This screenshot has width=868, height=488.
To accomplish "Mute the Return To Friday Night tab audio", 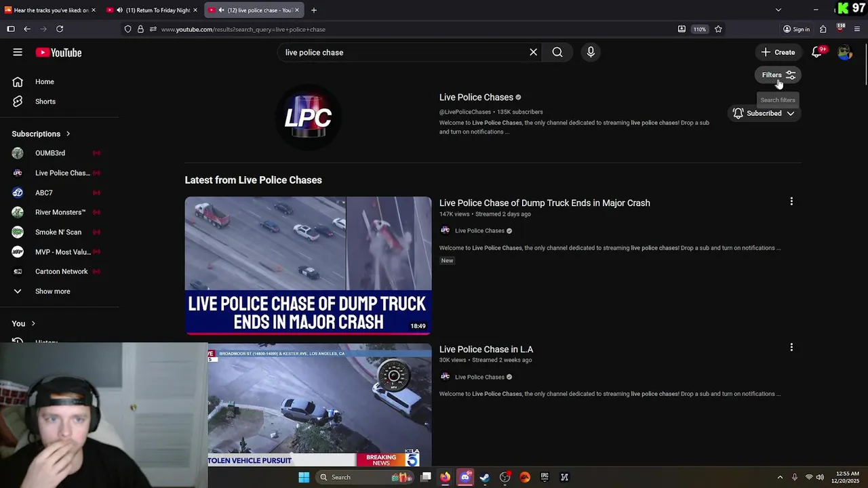I will pos(119,10).
